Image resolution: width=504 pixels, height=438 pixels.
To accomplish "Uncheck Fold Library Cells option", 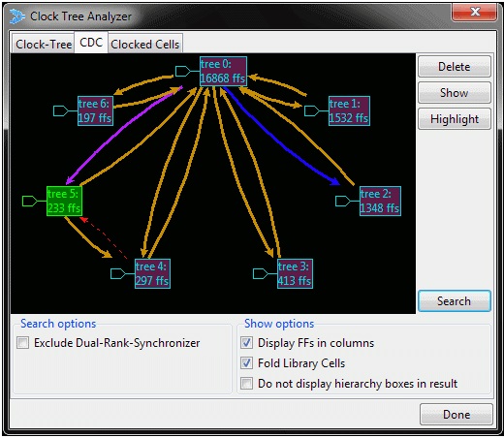I will tap(246, 363).
